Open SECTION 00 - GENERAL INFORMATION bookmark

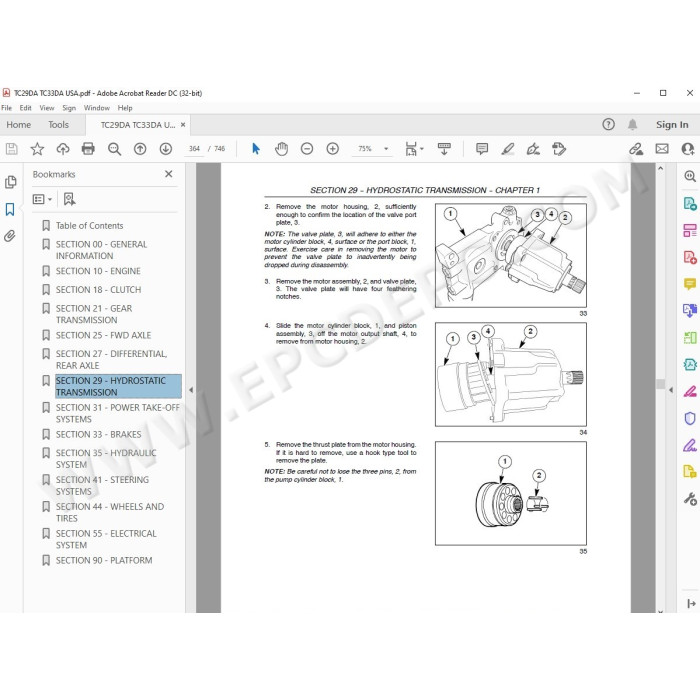[101, 250]
